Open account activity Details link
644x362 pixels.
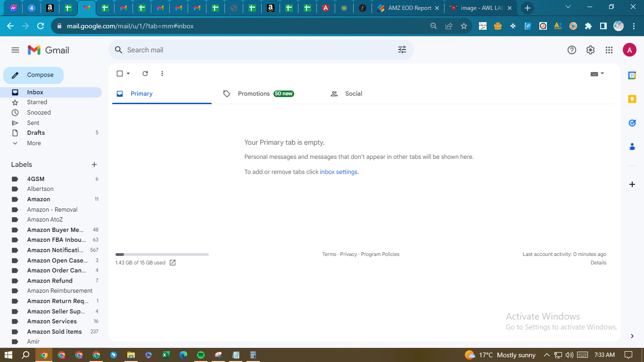598,263
